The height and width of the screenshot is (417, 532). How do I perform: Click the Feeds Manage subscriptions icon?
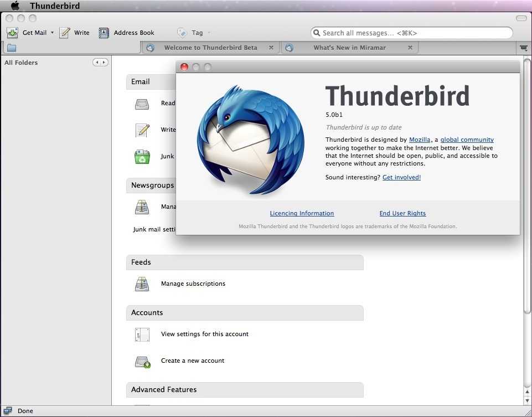142,284
